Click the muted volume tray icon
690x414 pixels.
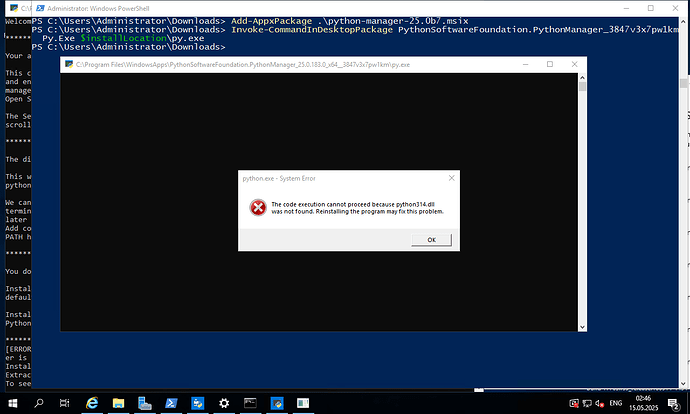click(x=599, y=403)
